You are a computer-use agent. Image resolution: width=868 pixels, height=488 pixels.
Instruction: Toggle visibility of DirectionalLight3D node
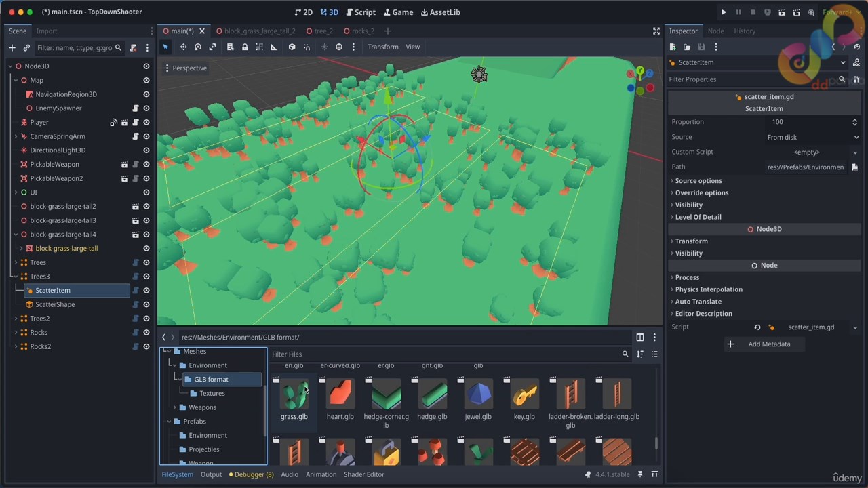click(x=146, y=150)
